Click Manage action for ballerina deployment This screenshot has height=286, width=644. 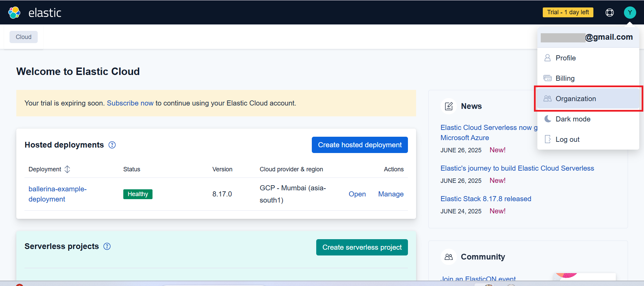point(391,194)
